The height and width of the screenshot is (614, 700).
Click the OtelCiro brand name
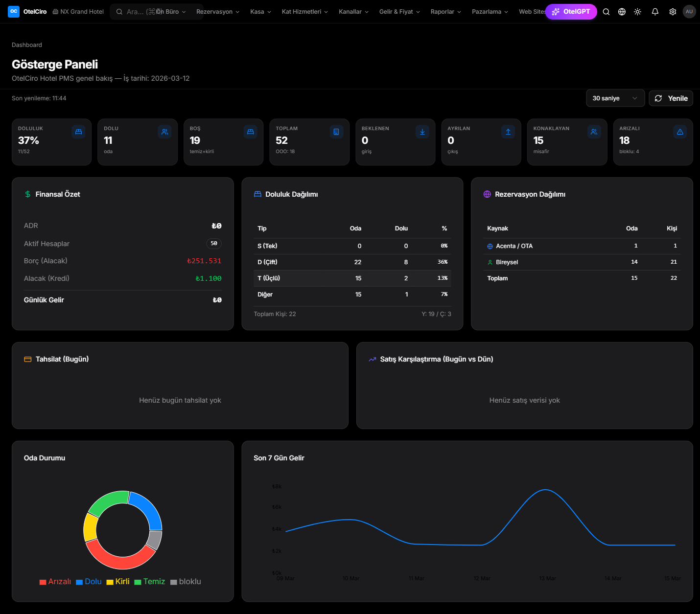click(35, 12)
